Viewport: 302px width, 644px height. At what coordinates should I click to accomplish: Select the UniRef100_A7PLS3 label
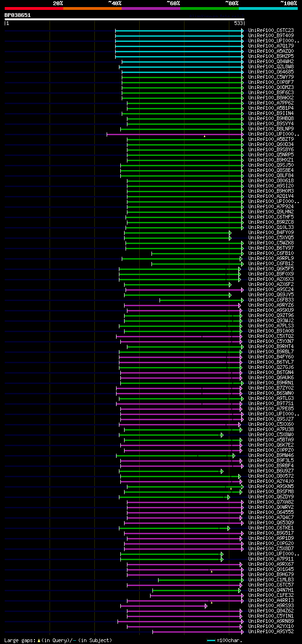click(x=271, y=326)
